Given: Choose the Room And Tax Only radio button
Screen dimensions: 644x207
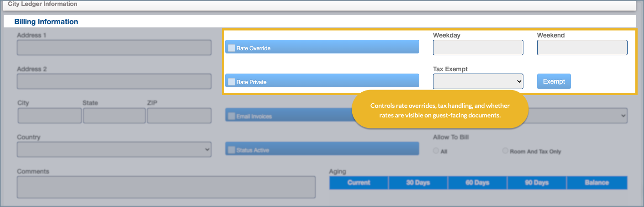Looking at the screenshot, I should 506,151.
